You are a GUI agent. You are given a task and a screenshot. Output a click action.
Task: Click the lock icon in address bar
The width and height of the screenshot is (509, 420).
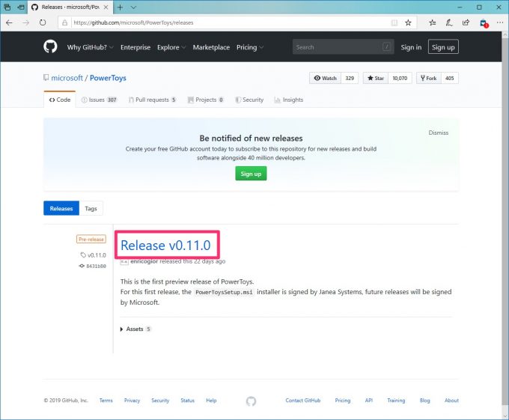point(65,22)
